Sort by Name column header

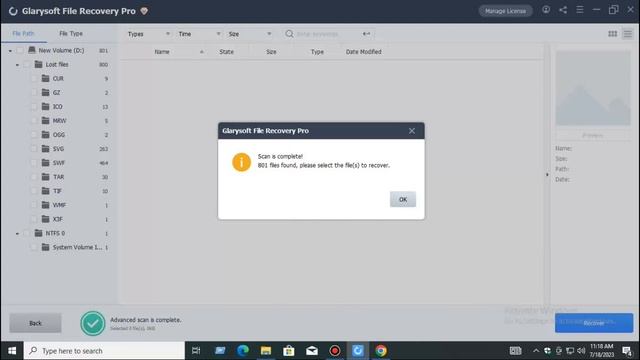coord(162,52)
